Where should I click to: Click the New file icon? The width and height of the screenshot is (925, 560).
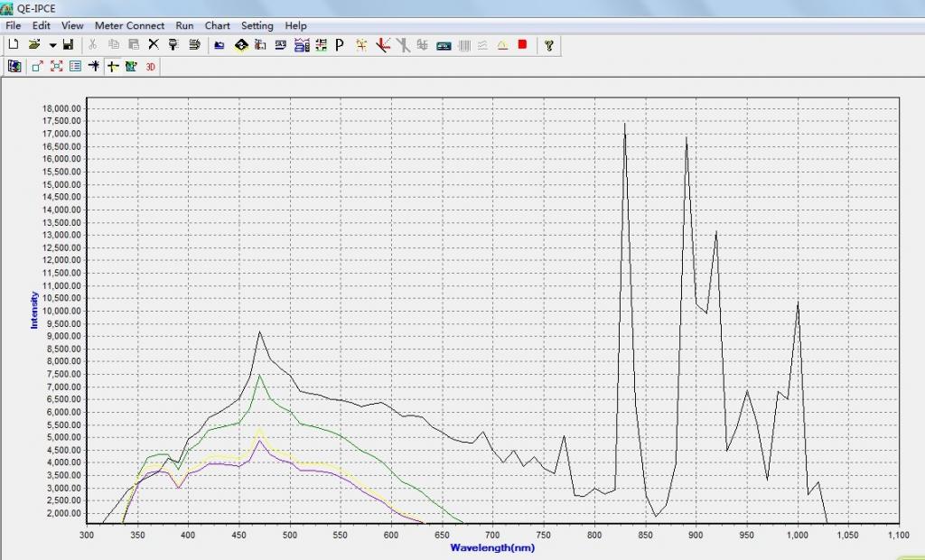point(13,44)
